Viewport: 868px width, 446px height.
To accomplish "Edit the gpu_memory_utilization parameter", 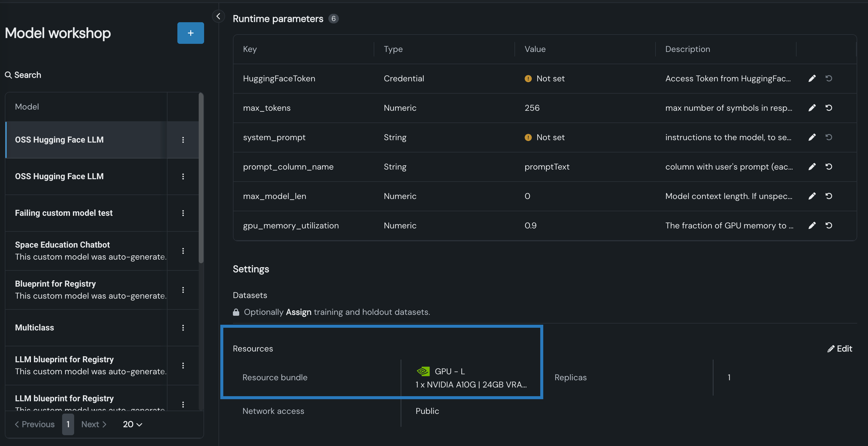I will pos(812,225).
